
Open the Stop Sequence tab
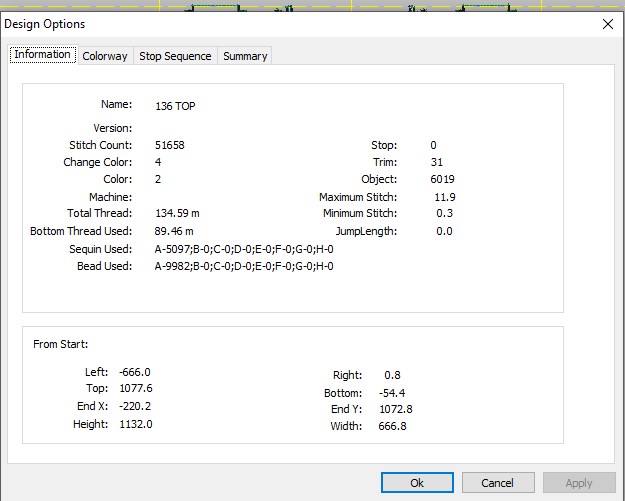[x=175, y=56]
